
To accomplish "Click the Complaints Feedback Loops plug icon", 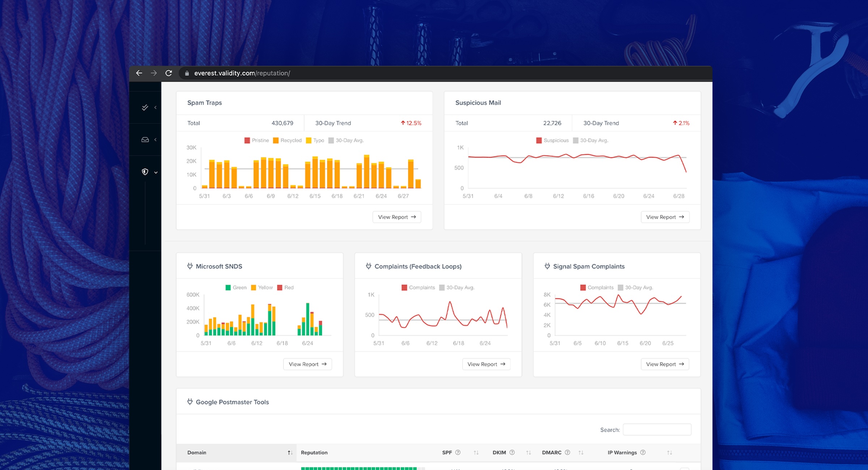I will coord(369,266).
